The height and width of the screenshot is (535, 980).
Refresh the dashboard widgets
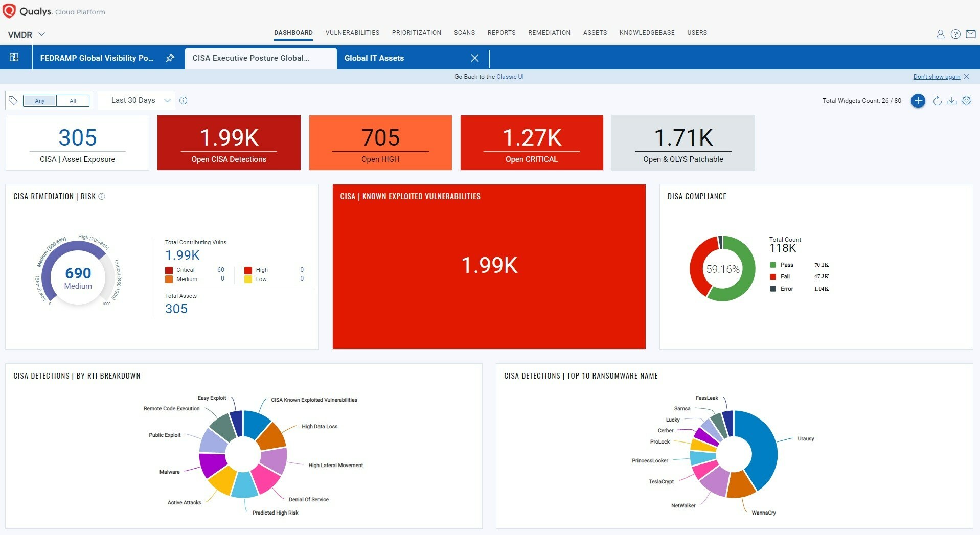point(937,101)
